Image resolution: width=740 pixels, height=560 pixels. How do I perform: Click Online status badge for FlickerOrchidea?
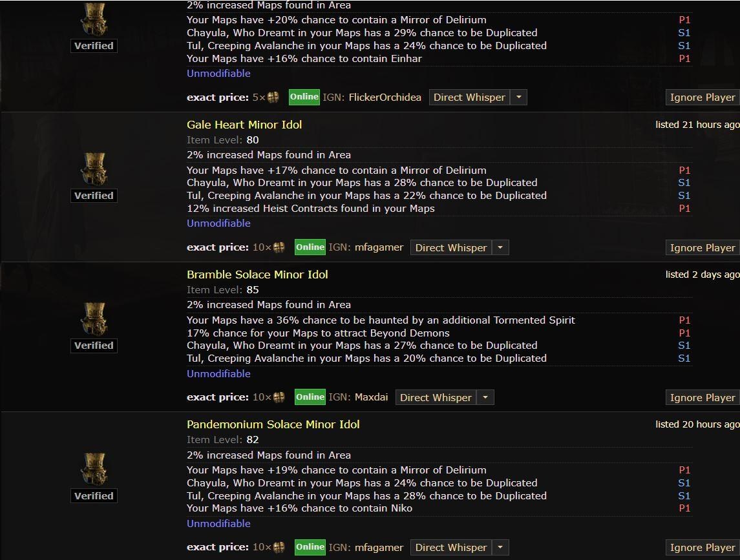(304, 97)
